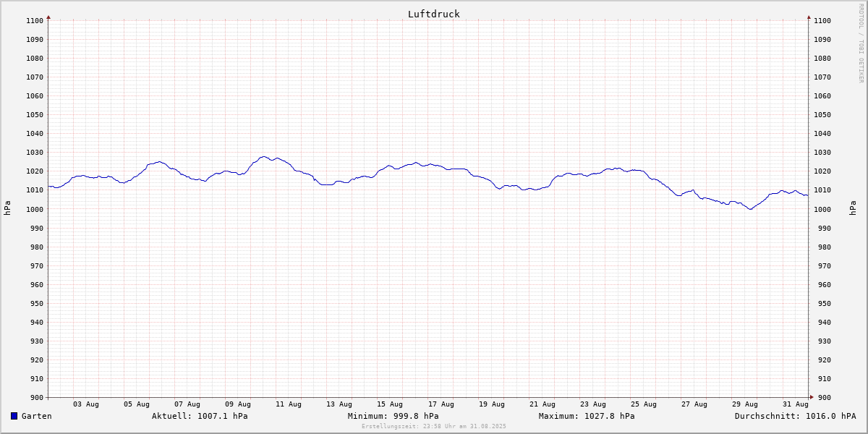Click the Aktuell 1007.1 hPa reading

(x=200, y=416)
